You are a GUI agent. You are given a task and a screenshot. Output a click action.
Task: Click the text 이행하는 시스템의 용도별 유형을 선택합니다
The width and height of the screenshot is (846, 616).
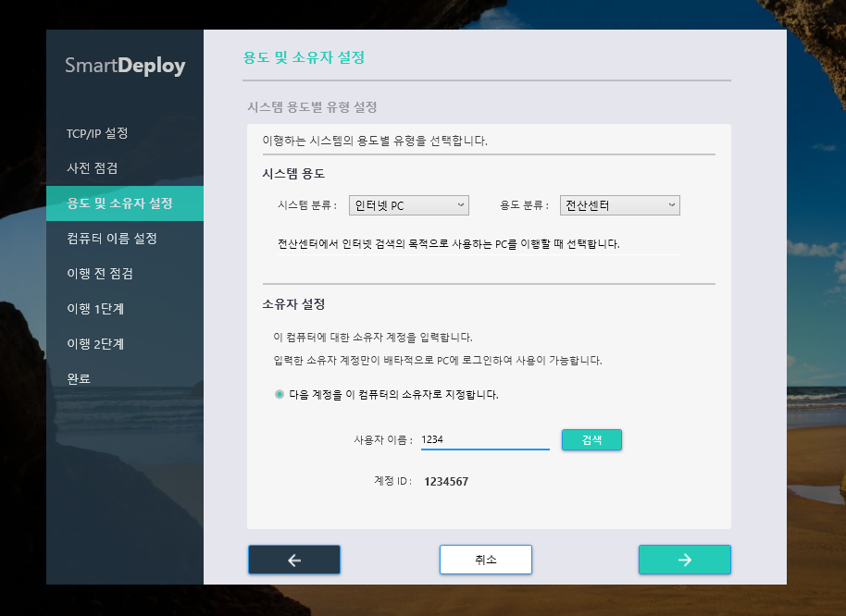pyautogui.click(x=375, y=141)
